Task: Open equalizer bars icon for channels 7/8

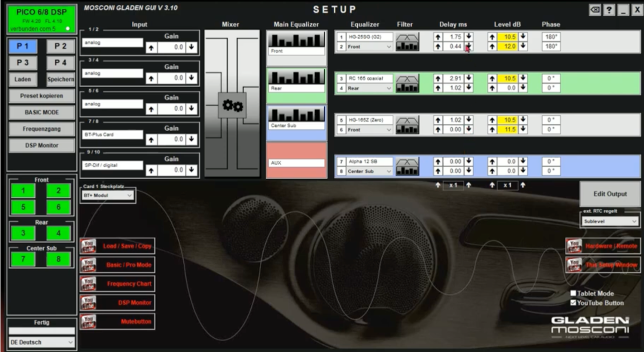Action: (x=408, y=171)
